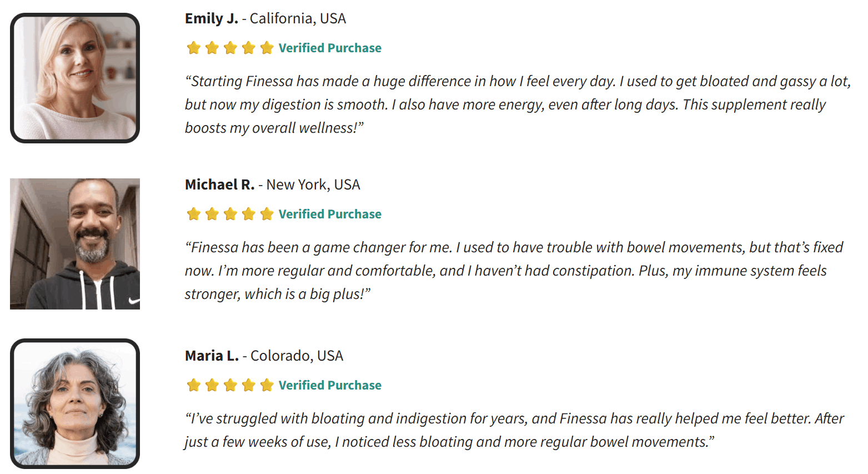The image size is (868, 474).
Task: Click the third star in Michael R.'s rating
Action: click(x=230, y=214)
